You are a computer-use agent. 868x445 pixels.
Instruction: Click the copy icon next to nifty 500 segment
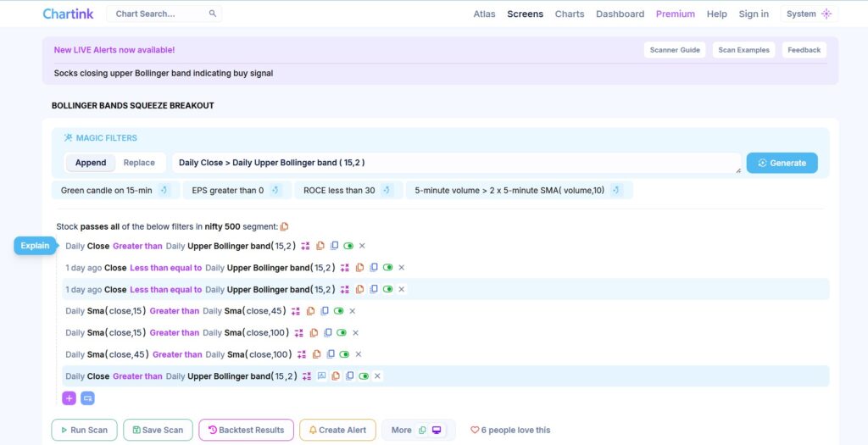[x=285, y=226]
